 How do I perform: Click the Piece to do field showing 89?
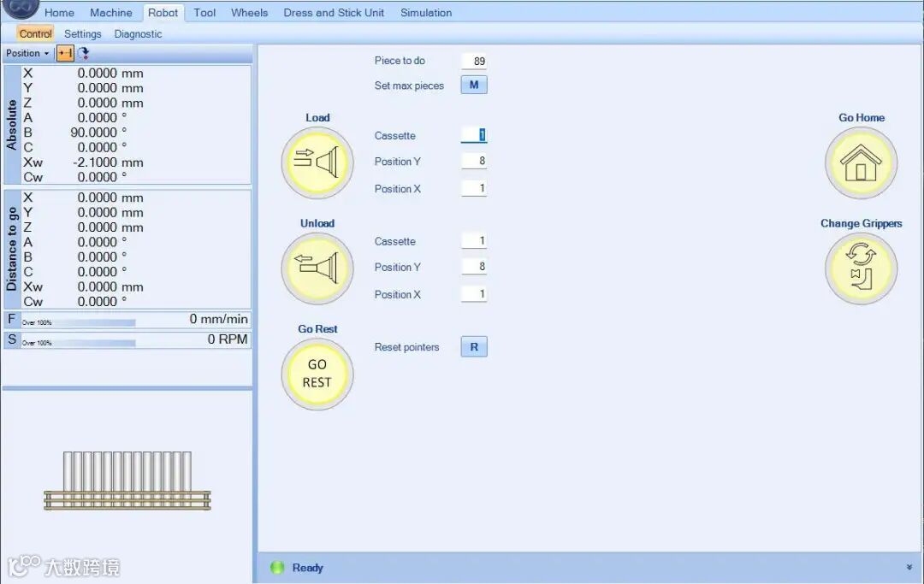pos(474,61)
